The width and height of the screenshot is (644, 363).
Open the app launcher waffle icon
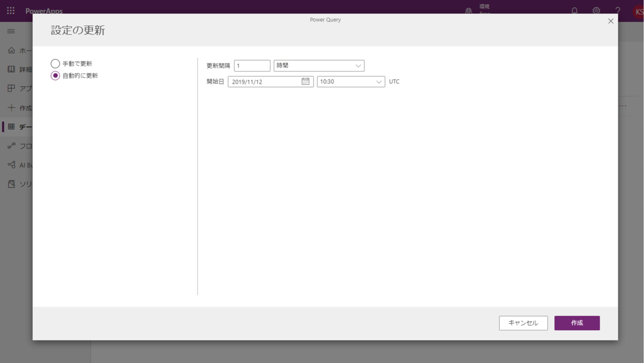click(x=11, y=10)
